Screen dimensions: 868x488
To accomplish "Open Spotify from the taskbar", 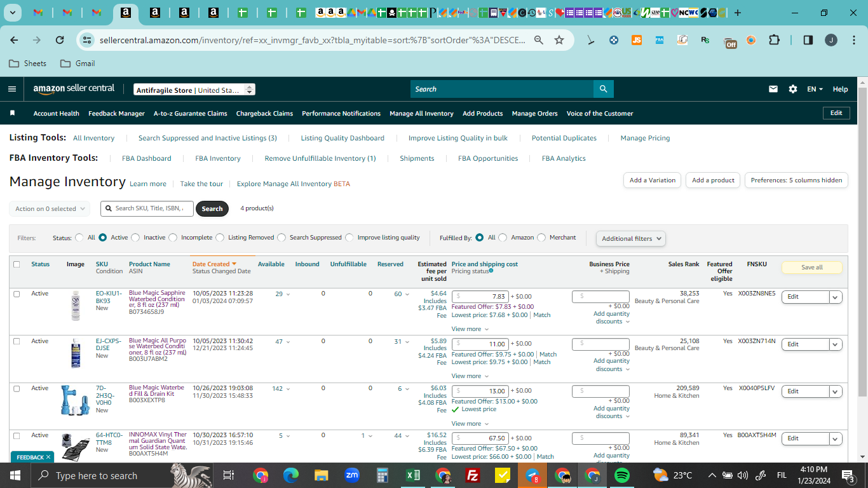I will pyautogui.click(x=622, y=475).
